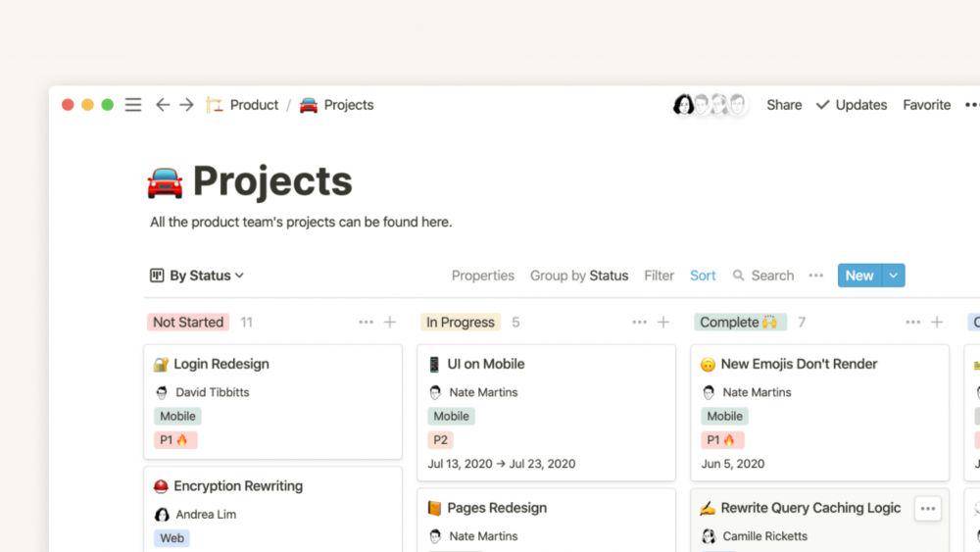Click the P2 priority tag
980x552 pixels.
coord(441,440)
